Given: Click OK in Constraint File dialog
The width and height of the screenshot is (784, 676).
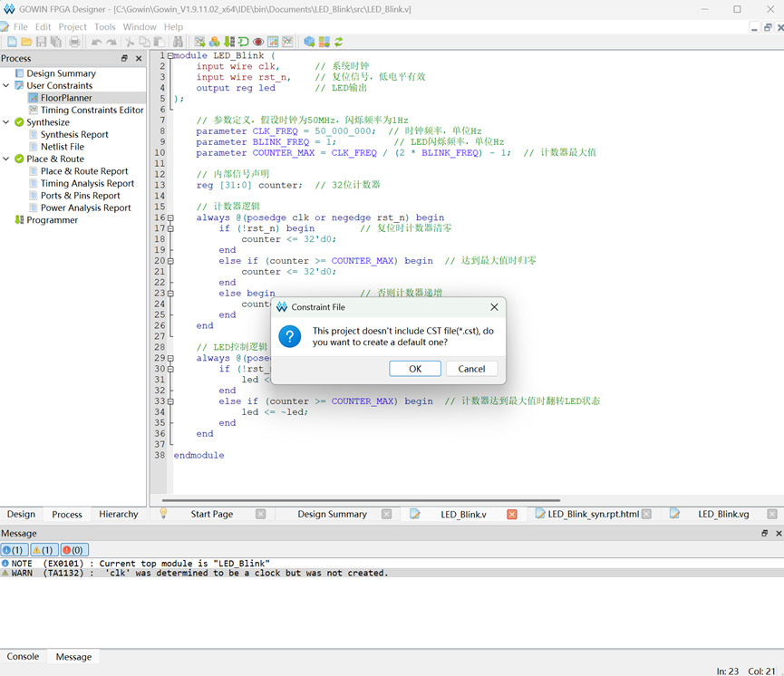Looking at the screenshot, I should 415,369.
